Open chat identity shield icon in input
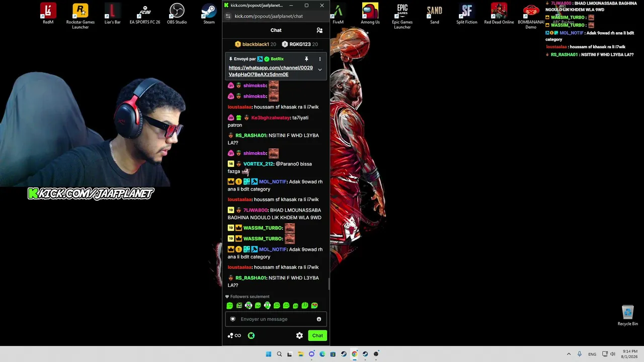Screen dimensions: 644x362 pos(232,319)
